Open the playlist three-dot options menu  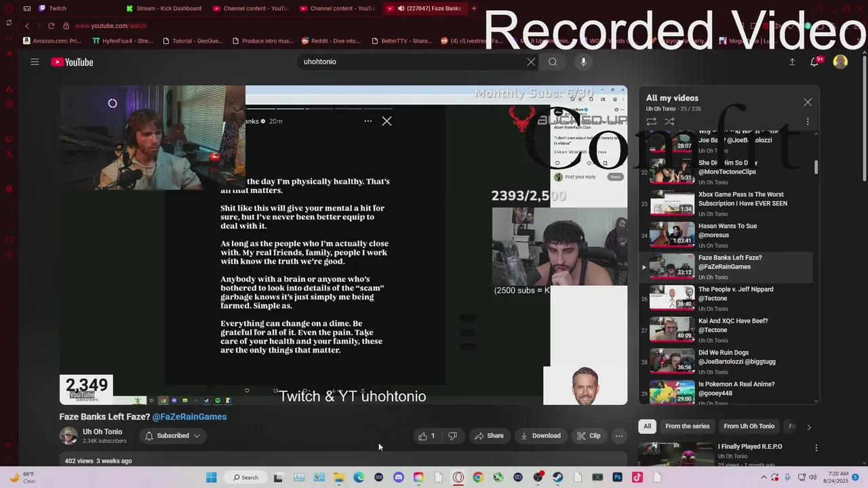pos(808,121)
